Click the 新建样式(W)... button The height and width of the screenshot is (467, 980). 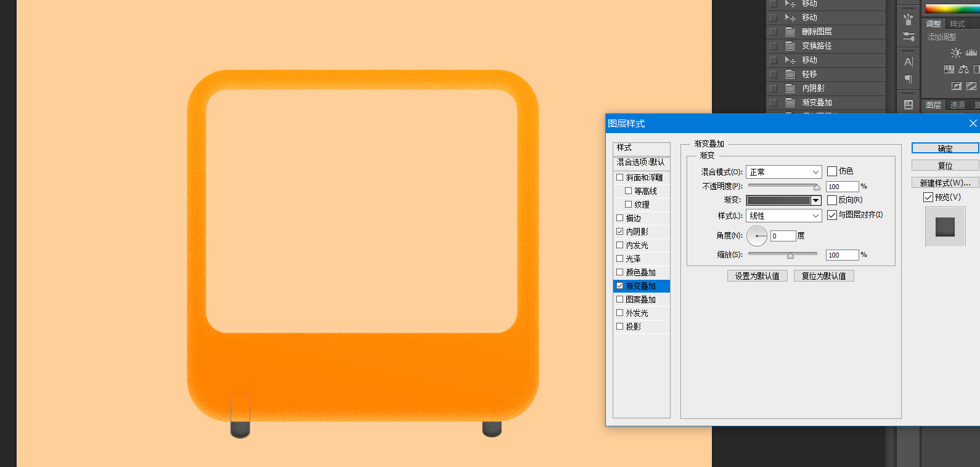945,183
